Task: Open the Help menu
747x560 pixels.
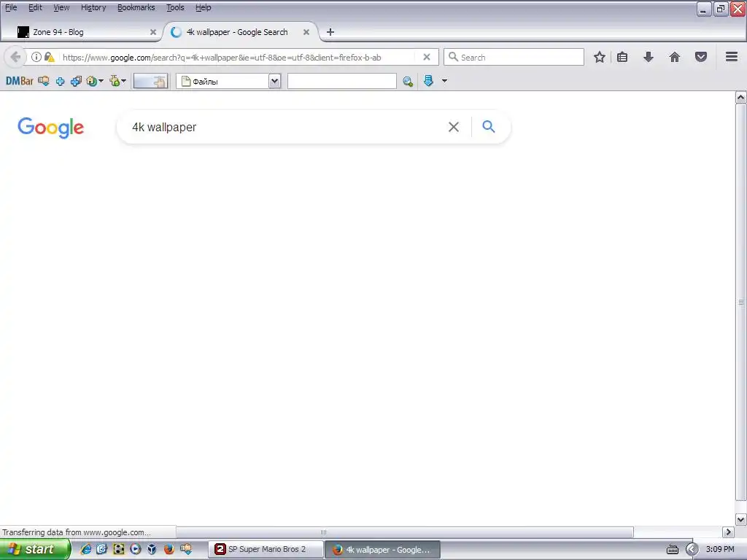Action: [x=203, y=7]
